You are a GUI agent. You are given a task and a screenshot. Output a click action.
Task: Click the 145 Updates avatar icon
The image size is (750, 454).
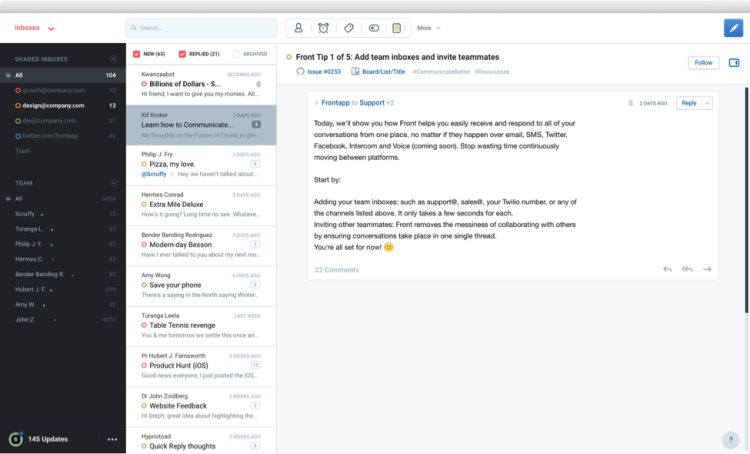[x=16, y=439]
